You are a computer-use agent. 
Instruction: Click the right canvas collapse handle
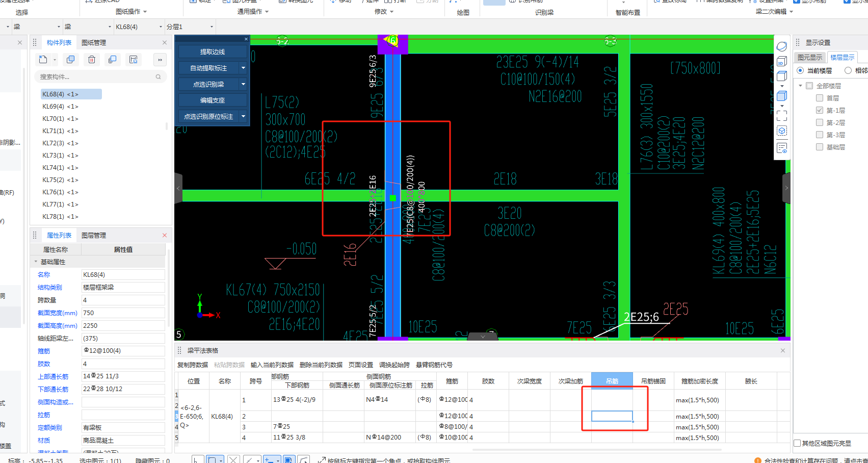coord(786,188)
